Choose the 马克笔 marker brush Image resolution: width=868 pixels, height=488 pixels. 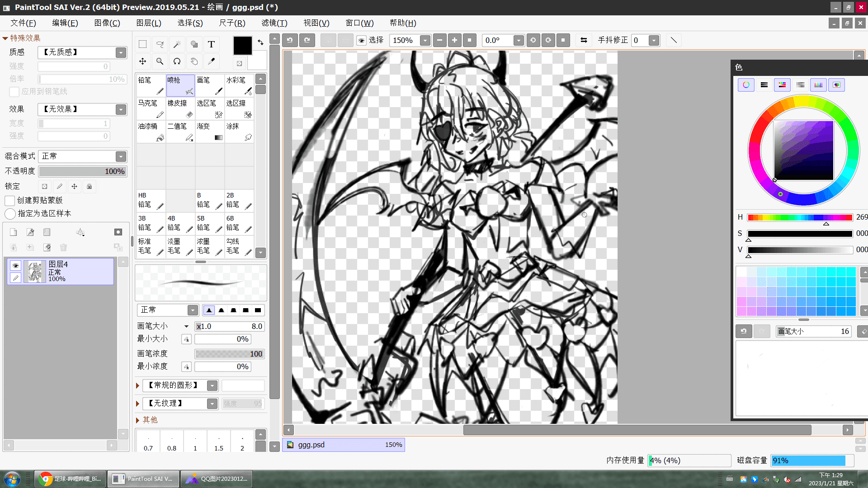(151, 108)
